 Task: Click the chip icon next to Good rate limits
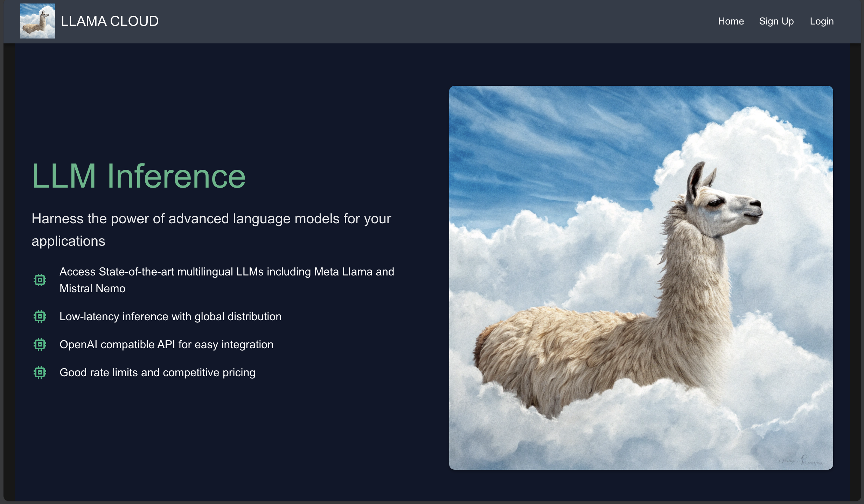pos(40,372)
